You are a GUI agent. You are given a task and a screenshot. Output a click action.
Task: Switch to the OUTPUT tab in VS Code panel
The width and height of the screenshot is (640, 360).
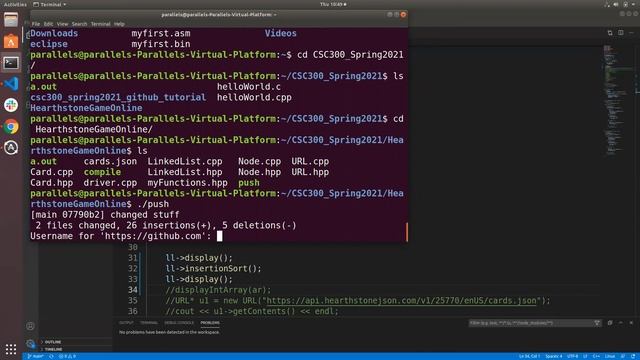tap(126, 323)
